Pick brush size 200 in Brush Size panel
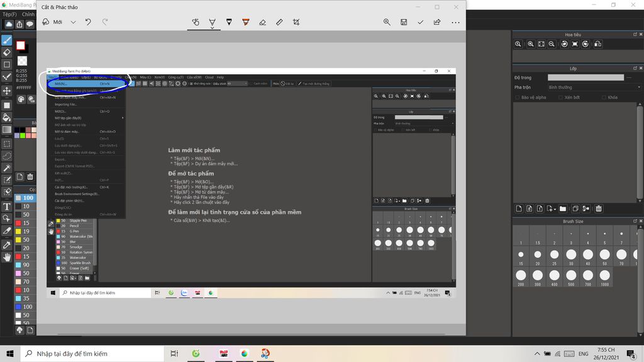The height and width of the screenshot is (362, 644). tap(521, 277)
